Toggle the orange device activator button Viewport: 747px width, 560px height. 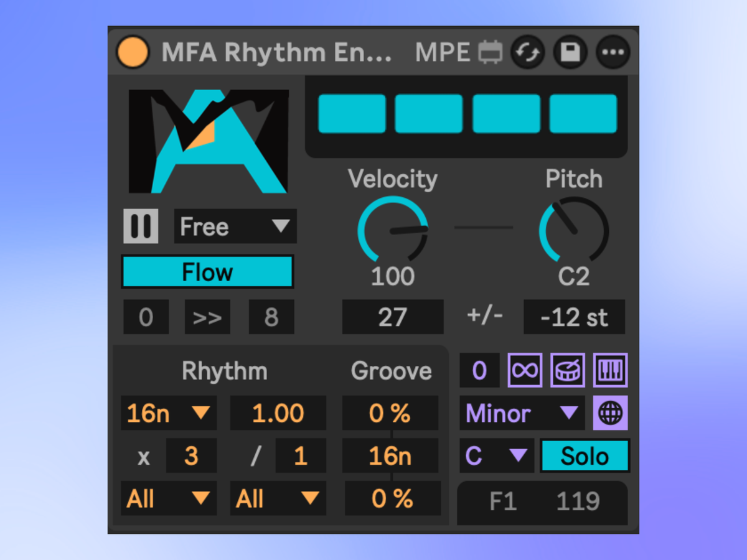[133, 52]
